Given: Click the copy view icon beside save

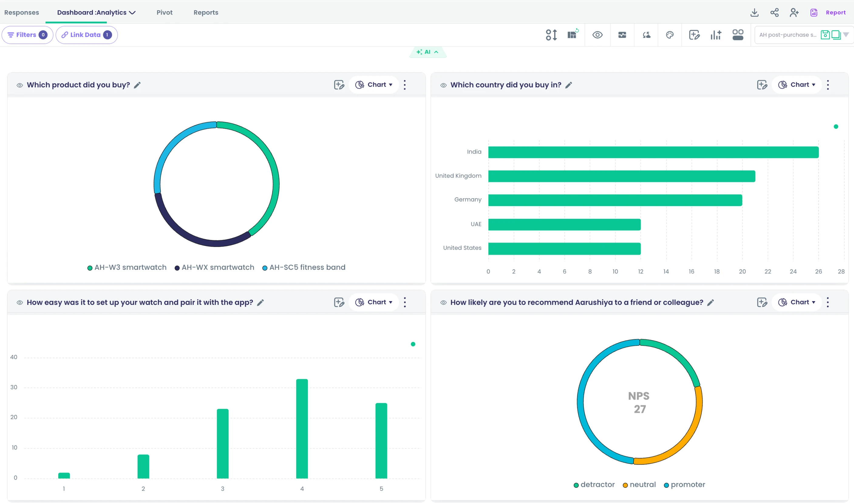Looking at the screenshot, I should point(836,35).
